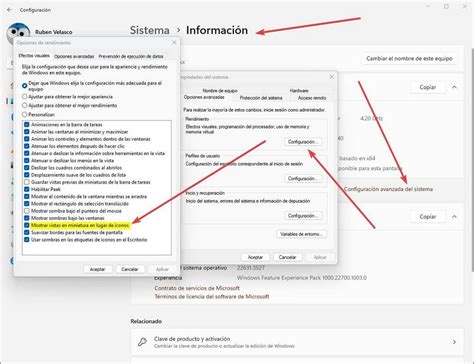Toggle Mostrar vistas en miniatura en lugar de iconos
This screenshot has height=364, width=474.
click(x=27, y=225)
